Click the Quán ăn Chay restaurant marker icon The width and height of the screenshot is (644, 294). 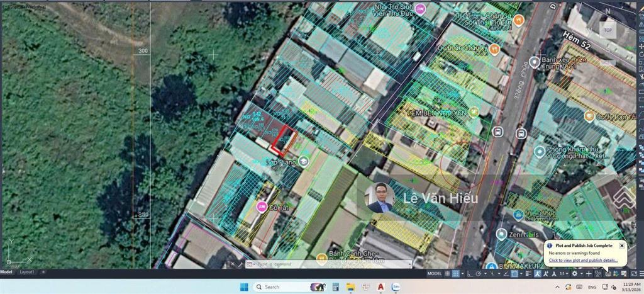pyautogui.click(x=494, y=48)
